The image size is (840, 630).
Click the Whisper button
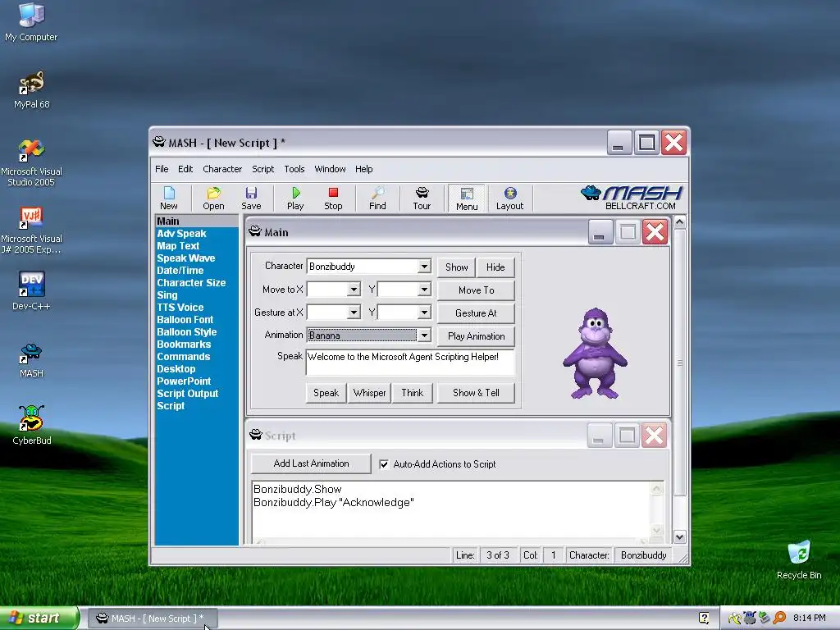[x=369, y=393]
